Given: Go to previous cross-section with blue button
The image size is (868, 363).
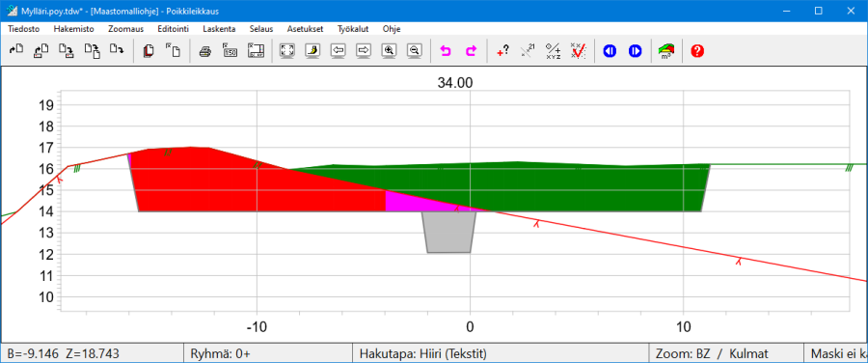Looking at the screenshot, I should tap(610, 51).
